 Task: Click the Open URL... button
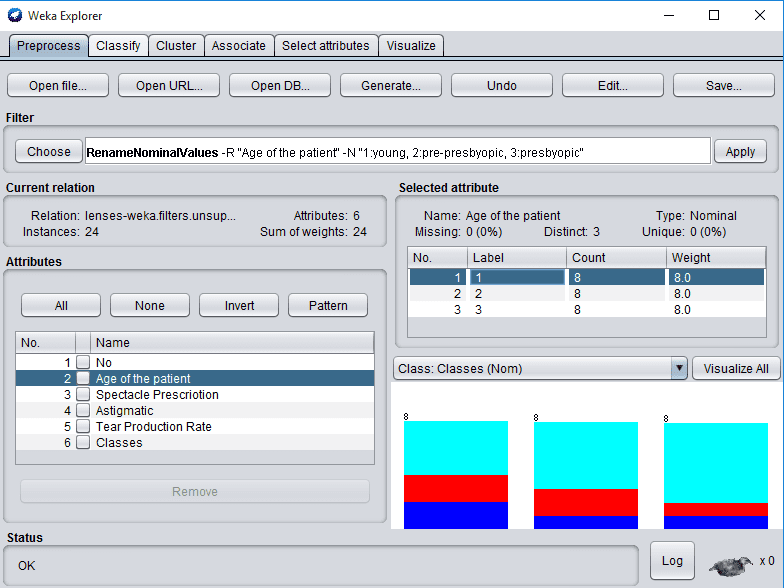[169, 86]
